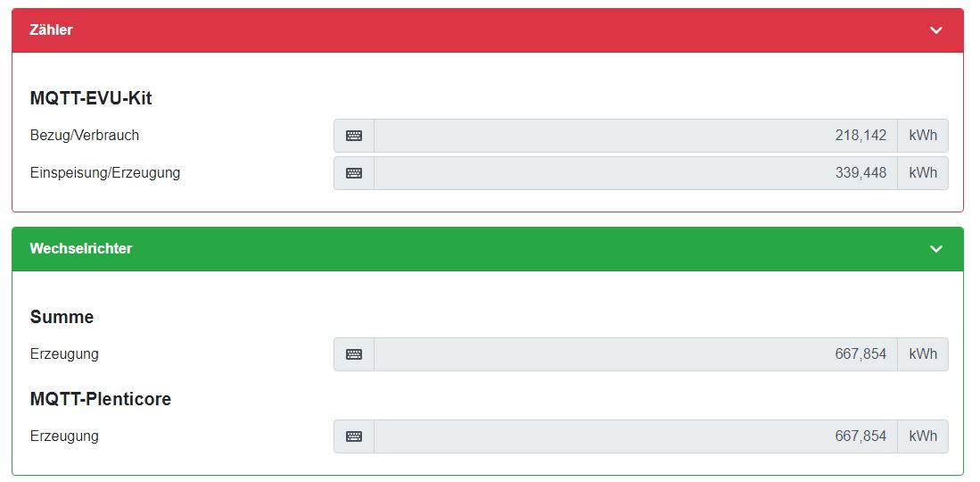Screen dimensions: 980x482
Task: Click the kWh unit in MQTT-Plenticore row
Action: point(923,436)
